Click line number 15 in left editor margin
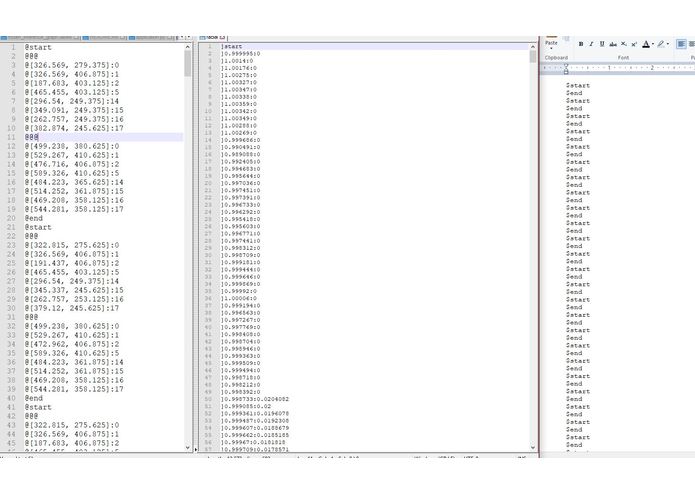 click(12, 173)
